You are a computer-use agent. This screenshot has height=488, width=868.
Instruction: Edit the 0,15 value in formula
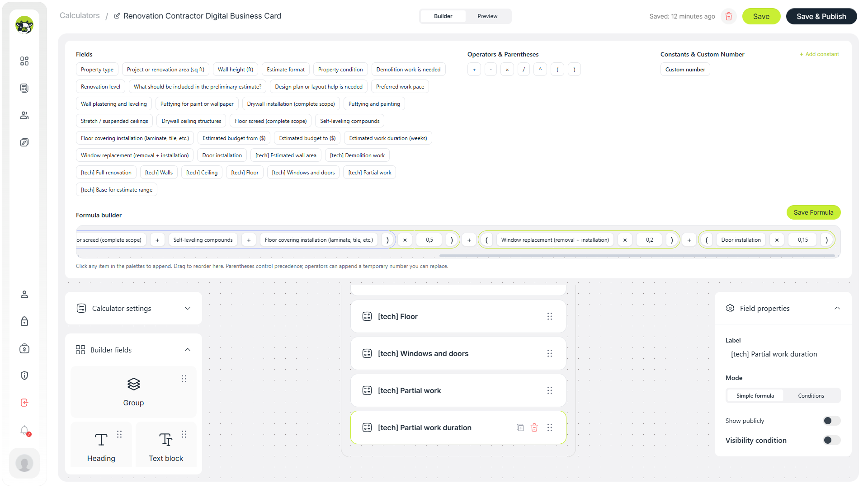[803, 240]
